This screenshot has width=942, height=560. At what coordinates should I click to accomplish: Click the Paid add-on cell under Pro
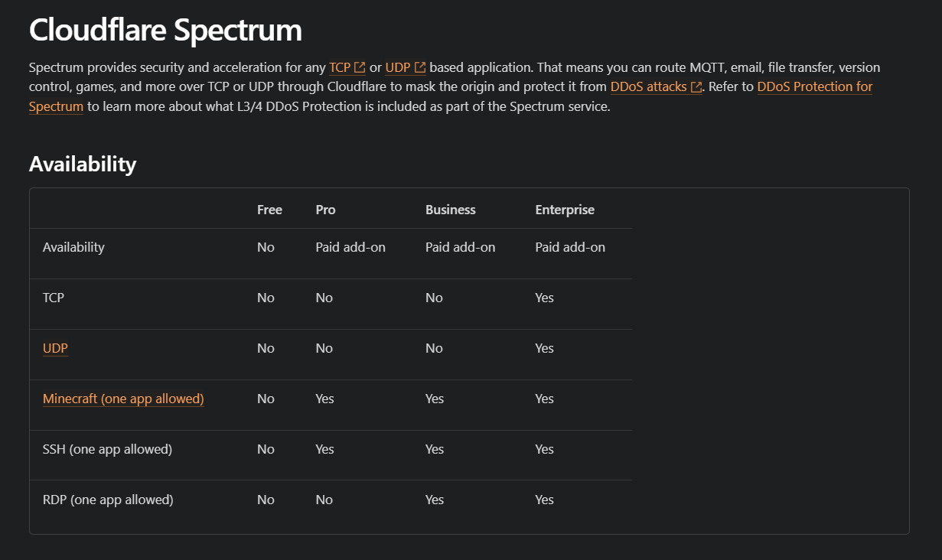tap(350, 247)
